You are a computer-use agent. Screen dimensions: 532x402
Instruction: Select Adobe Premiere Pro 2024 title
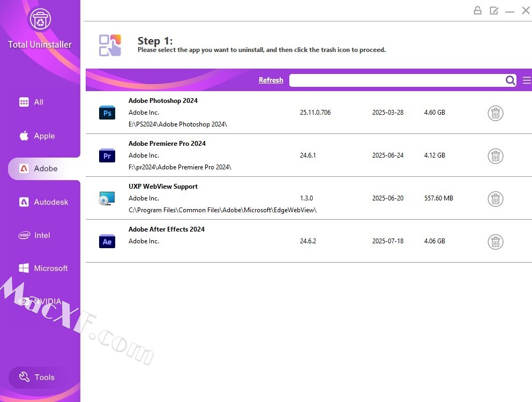point(167,144)
